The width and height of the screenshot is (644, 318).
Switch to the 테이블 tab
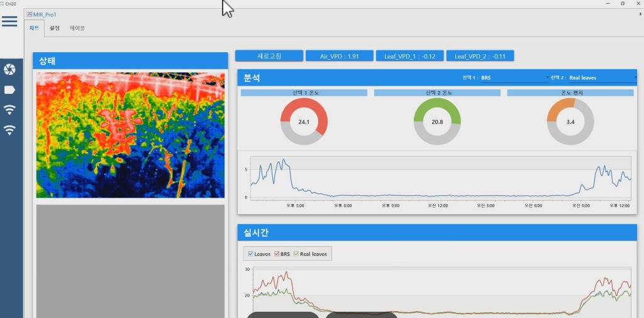(77, 28)
